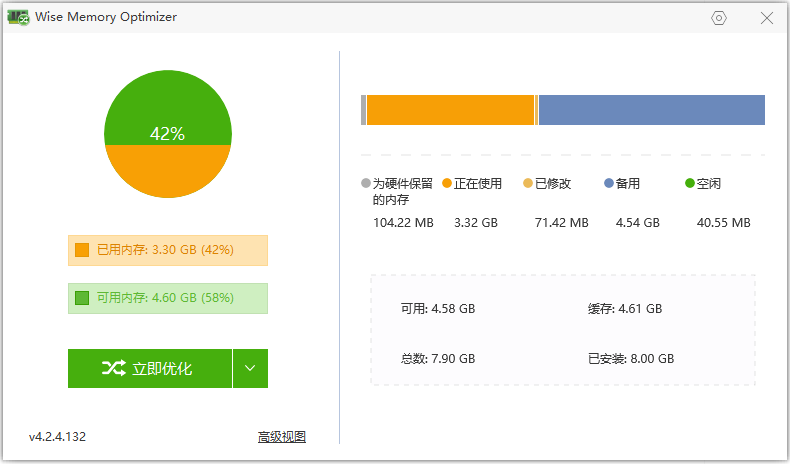Image resolution: width=790 pixels, height=464 pixels.
Task: Click the 正在使用 legend label
Action: coord(478,184)
